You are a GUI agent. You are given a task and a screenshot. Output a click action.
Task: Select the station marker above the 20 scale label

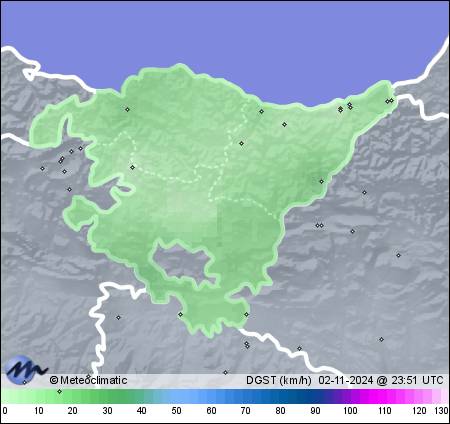[x=59, y=391]
